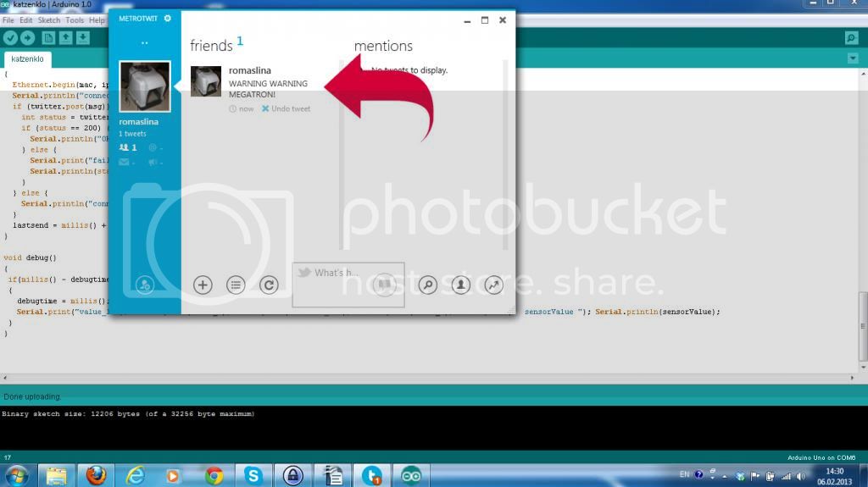
Task: Click the What's happening tweet box
Action: pyautogui.click(x=348, y=285)
